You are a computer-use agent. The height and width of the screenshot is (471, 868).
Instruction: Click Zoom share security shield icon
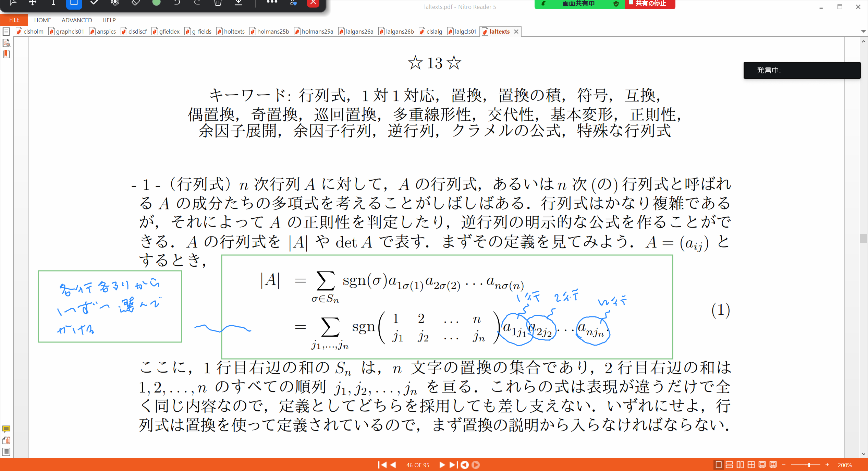click(616, 4)
